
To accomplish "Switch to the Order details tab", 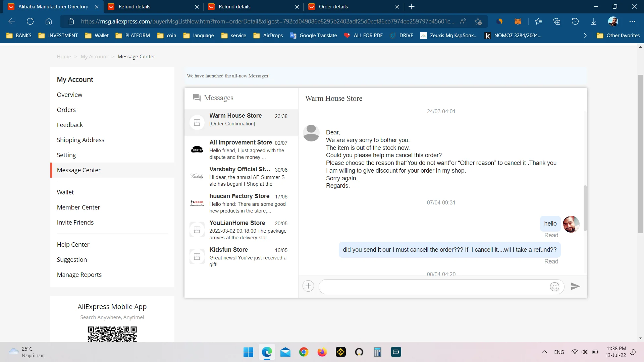I will pyautogui.click(x=352, y=7).
